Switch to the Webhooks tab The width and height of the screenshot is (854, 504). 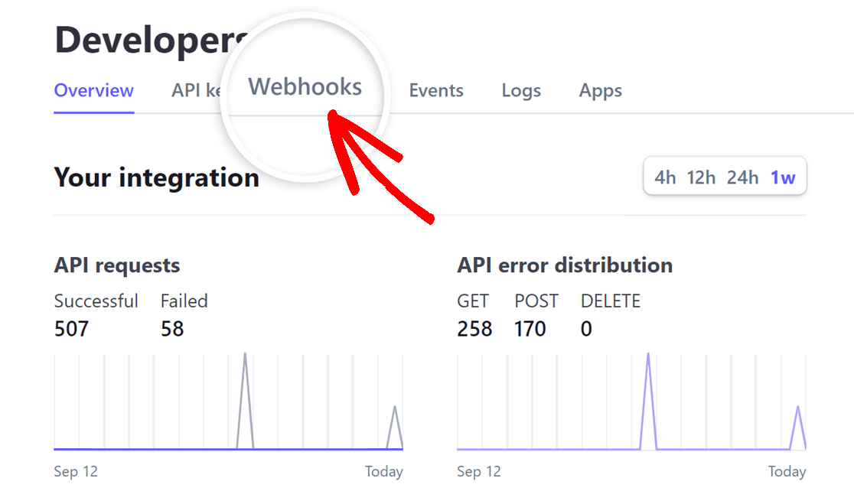coord(305,86)
